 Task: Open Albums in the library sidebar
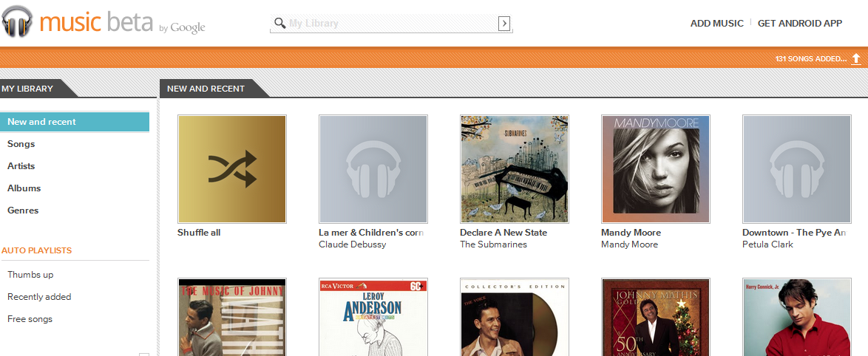click(x=24, y=188)
